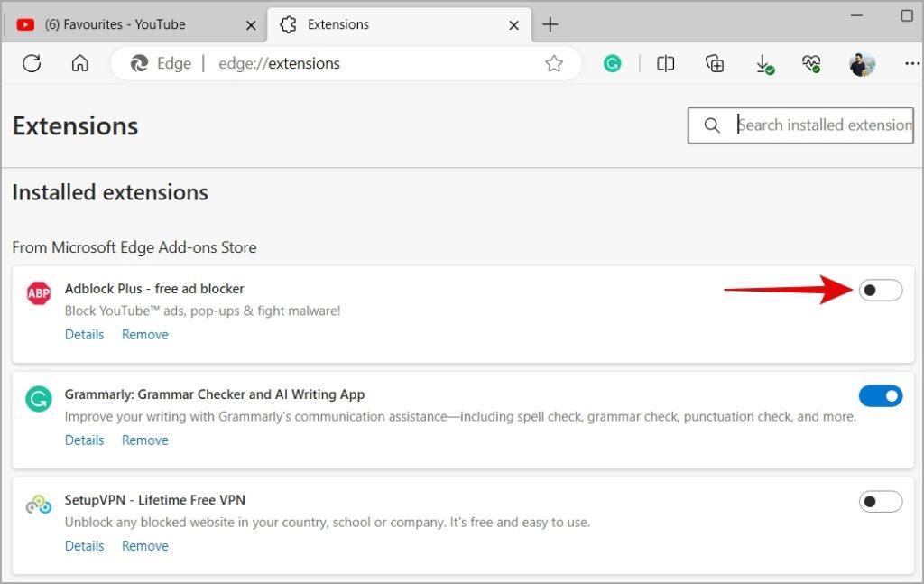Open the Grammarly toolbar extension icon

(x=613, y=63)
